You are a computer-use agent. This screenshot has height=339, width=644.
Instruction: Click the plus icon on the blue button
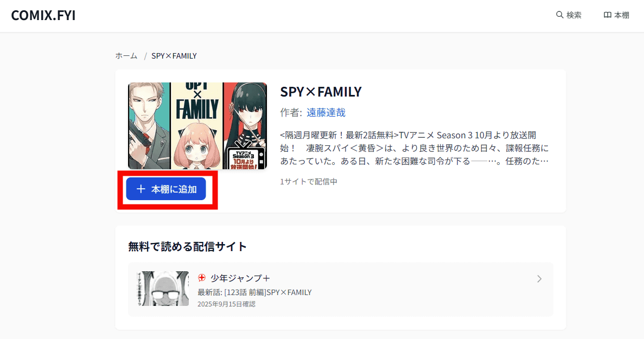[x=141, y=189]
